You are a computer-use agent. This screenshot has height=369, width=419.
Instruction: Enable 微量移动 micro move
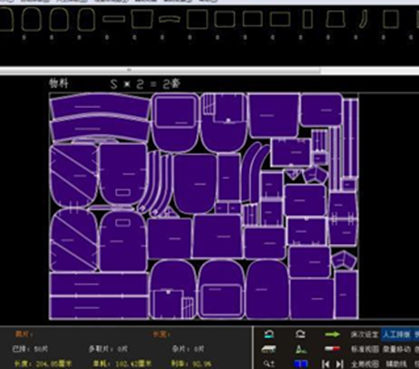click(x=397, y=349)
